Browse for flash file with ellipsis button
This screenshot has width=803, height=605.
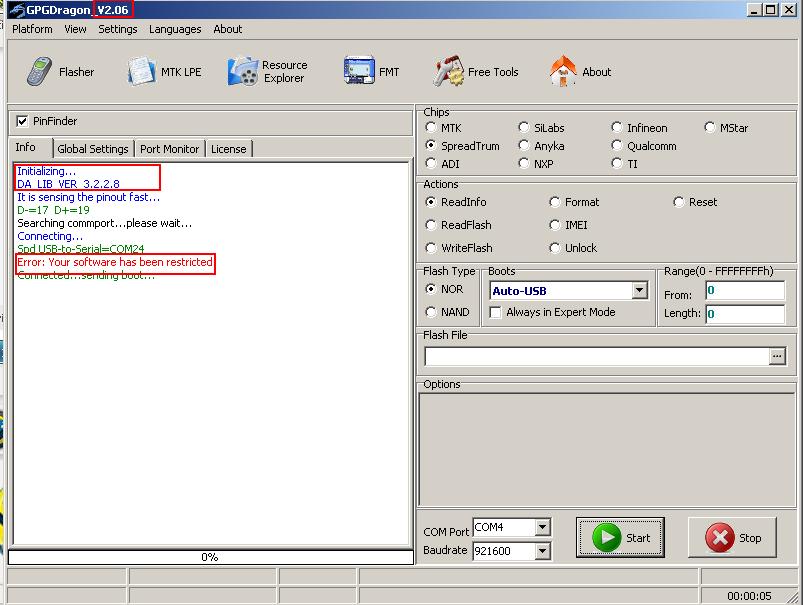(777, 356)
